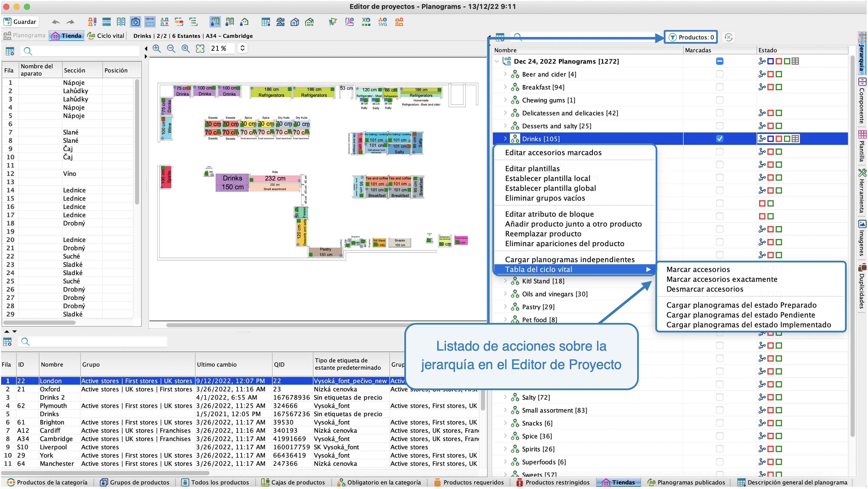The height and width of the screenshot is (489, 868).
Task: Check the Spirits row checkbox
Action: tap(720, 449)
